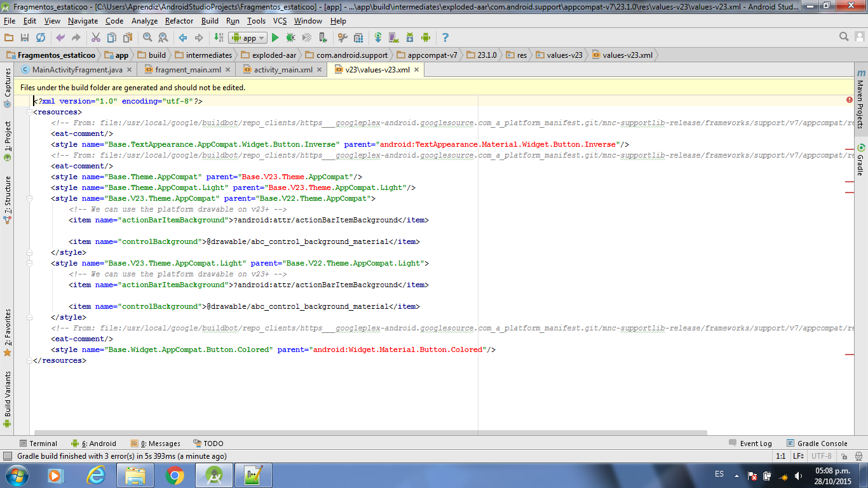Click the Debug app bug icon
Image resolution: width=868 pixels, height=488 pixels.
tap(290, 38)
